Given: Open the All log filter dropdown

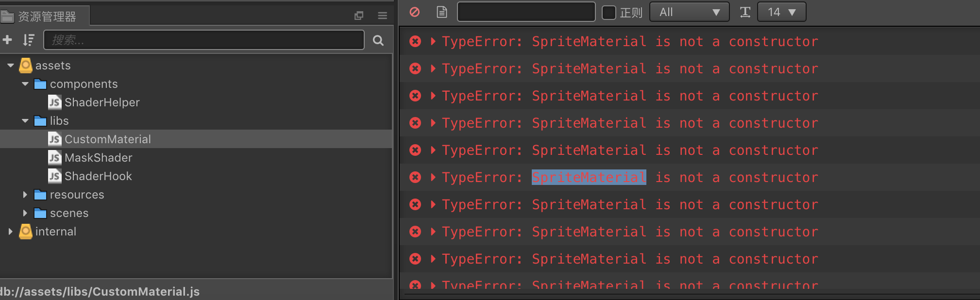Looking at the screenshot, I should tap(689, 12).
